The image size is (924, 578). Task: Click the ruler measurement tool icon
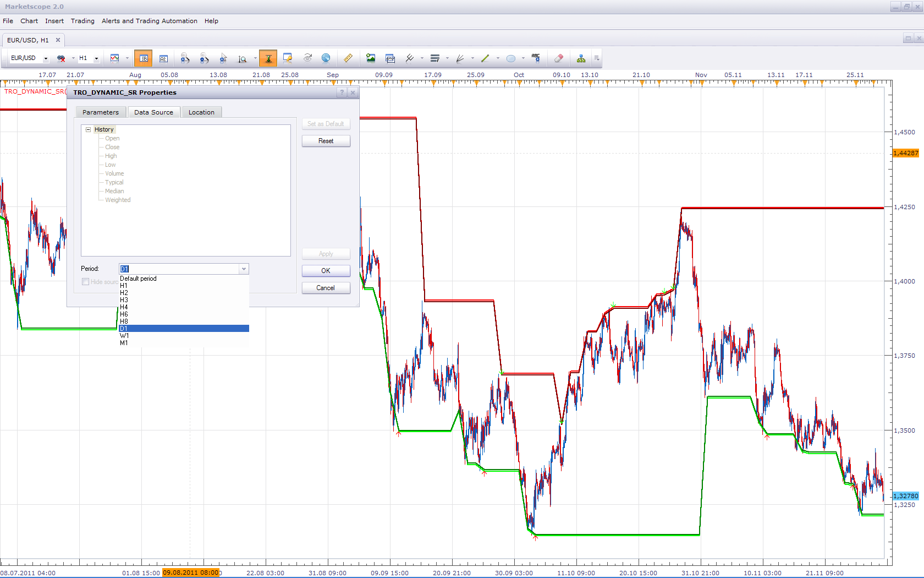pyautogui.click(x=348, y=58)
